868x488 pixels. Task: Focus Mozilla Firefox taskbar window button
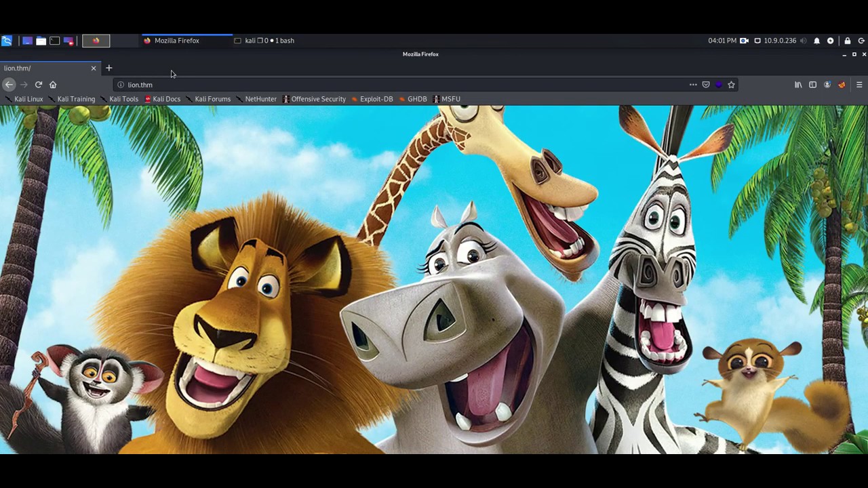[186, 41]
